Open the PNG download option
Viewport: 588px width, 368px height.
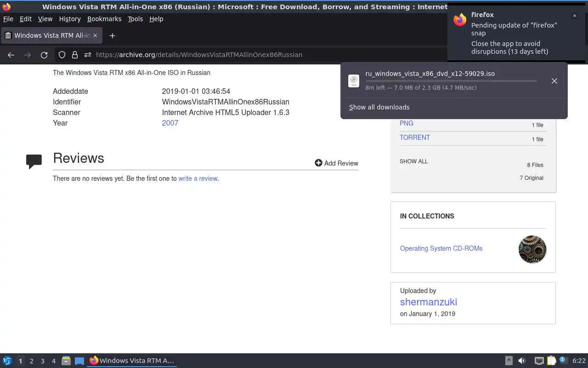[x=406, y=123]
